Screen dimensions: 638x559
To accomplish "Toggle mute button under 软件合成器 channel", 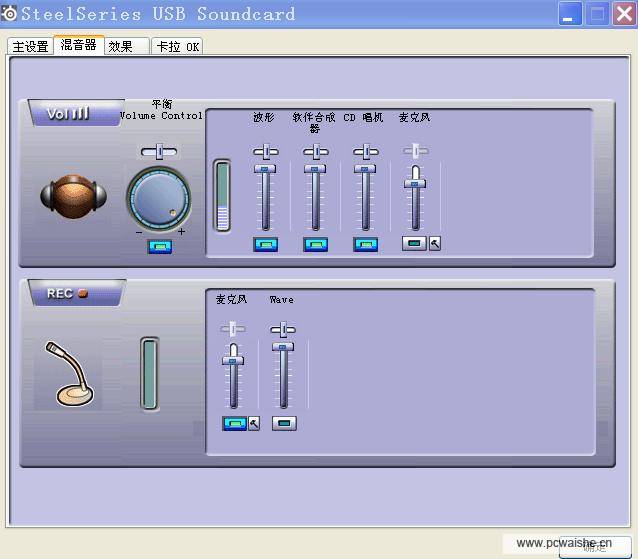I will click(x=315, y=244).
